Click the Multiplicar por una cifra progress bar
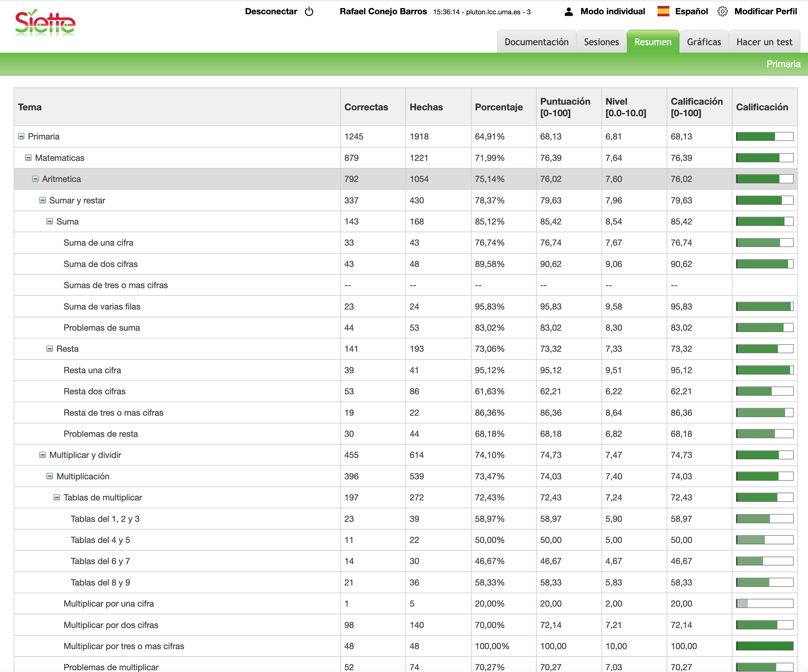 click(x=764, y=604)
